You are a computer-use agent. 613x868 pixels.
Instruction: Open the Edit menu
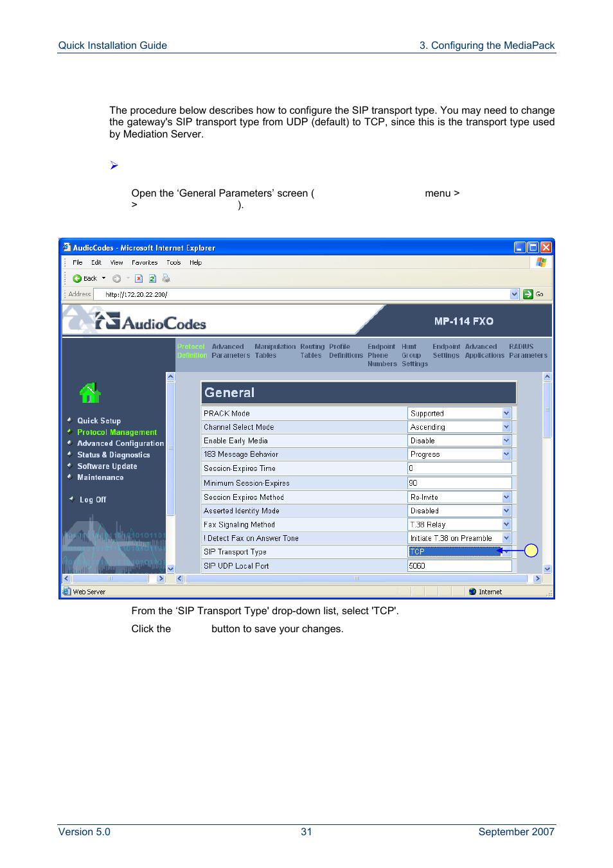pos(96,262)
